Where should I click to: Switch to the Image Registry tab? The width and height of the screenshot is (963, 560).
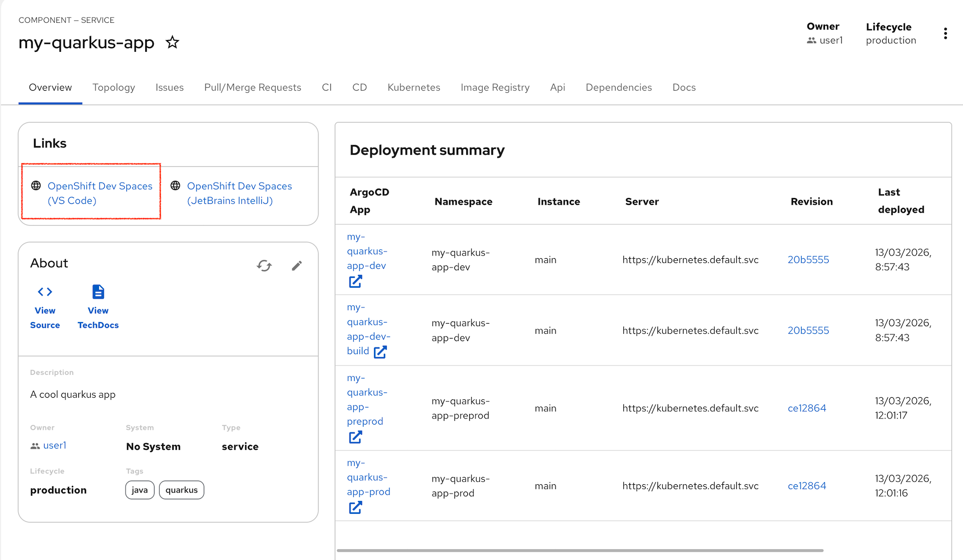[495, 87]
